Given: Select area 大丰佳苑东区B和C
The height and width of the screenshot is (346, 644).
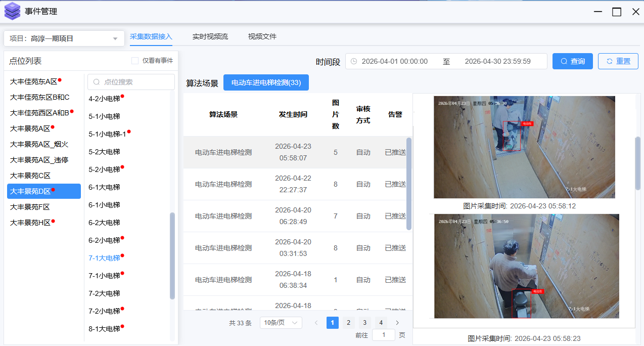Looking at the screenshot, I should click(x=39, y=97).
